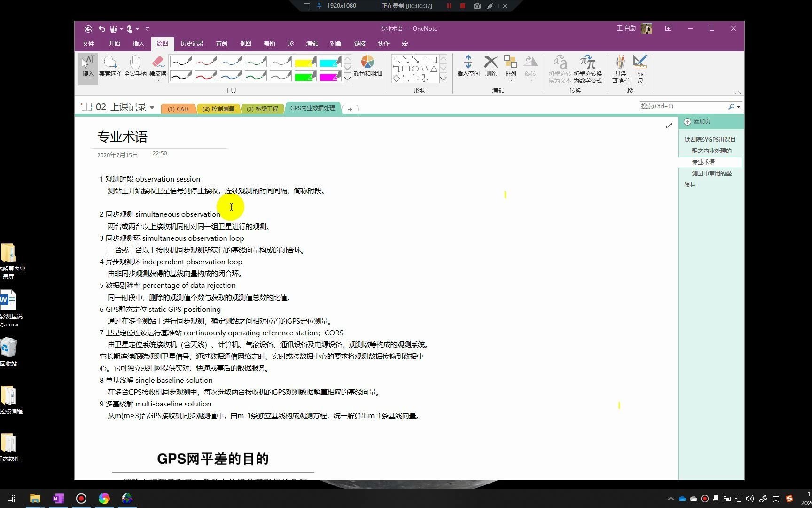Viewport: 812px width, 508px height.
Task: Toggle the 标尺 ruler tool
Action: coord(640,69)
